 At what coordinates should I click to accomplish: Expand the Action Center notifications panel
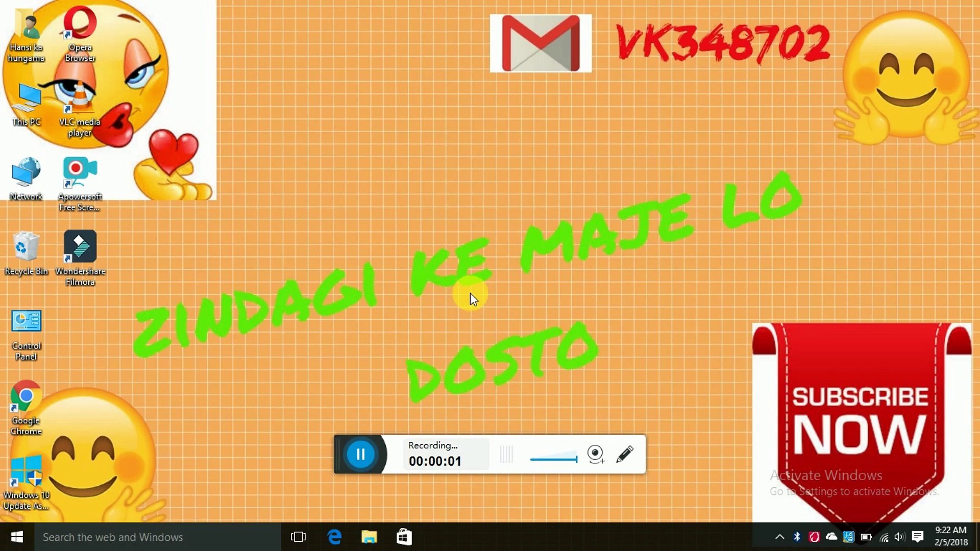tap(919, 537)
